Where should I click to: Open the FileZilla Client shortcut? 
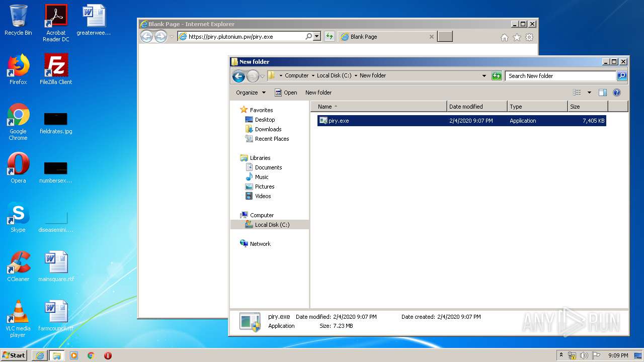pyautogui.click(x=56, y=69)
